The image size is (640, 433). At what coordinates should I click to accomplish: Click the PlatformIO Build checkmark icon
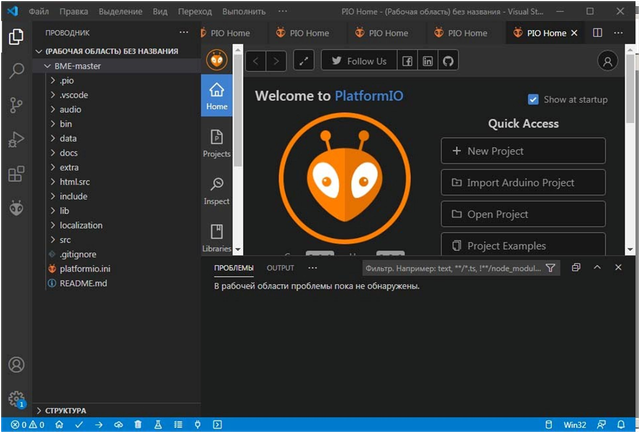(79, 425)
